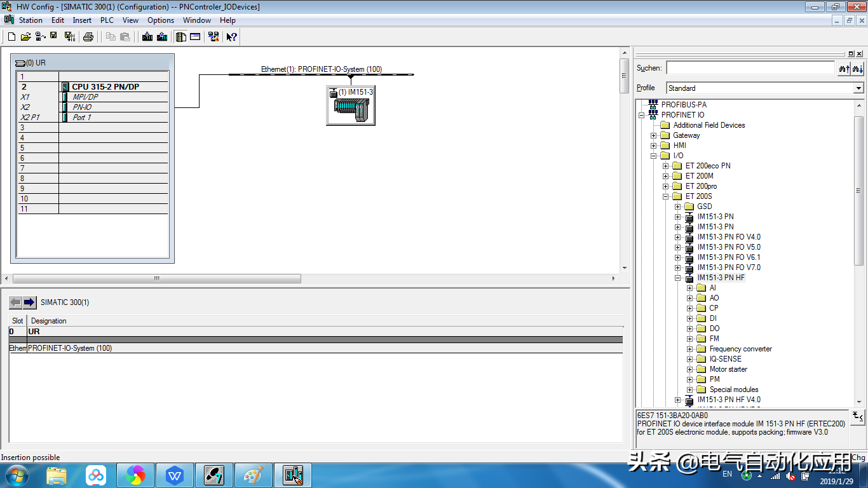Image resolution: width=868 pixels, height=488 pixels.
Task: Collapse the PROFINET IO tree node
Action: 642,115
